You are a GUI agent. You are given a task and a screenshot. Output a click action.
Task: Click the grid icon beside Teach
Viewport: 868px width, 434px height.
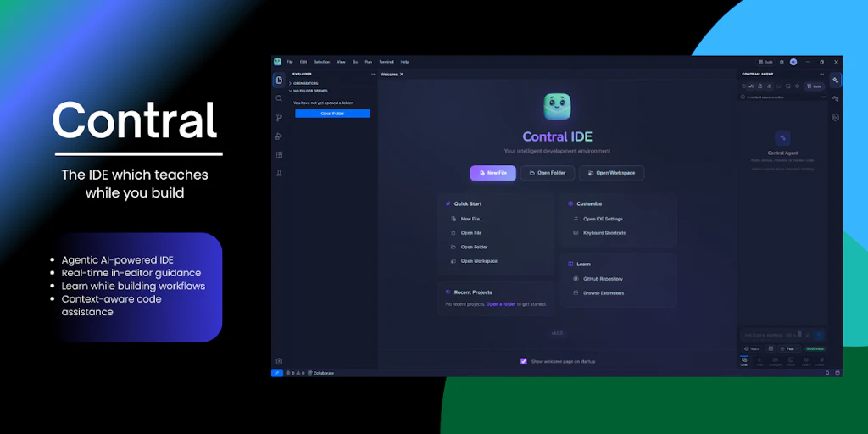(771, 348)
